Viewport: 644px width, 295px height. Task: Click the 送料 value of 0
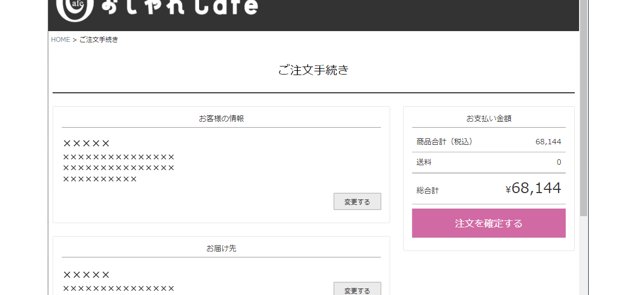[559, 162]
